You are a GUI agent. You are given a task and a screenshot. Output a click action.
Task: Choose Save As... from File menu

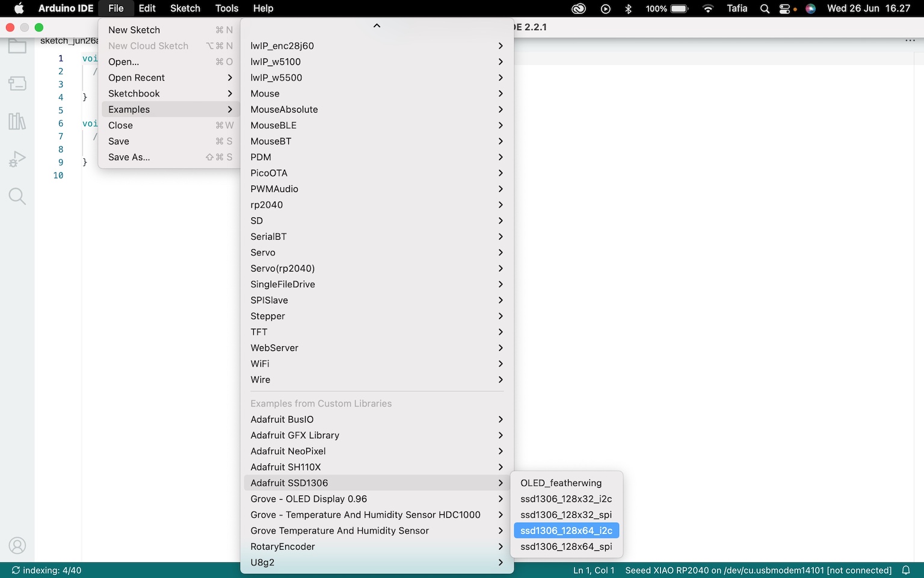[x=170, y=157]
